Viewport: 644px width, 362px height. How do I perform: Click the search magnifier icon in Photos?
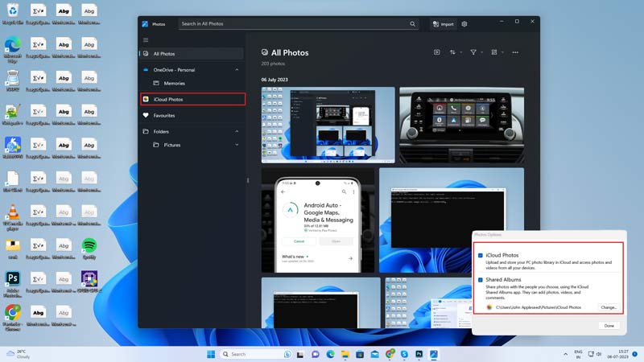pyautogui.click(x=412, y=24)
